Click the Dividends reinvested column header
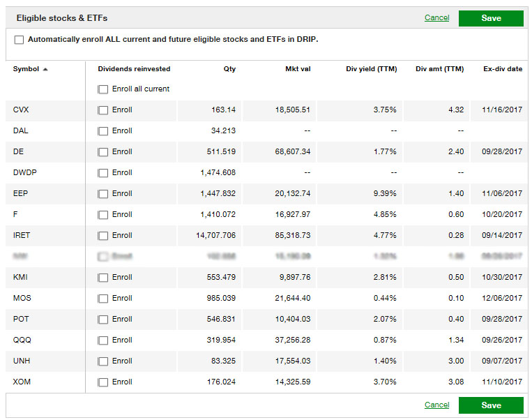 (134, 69)
